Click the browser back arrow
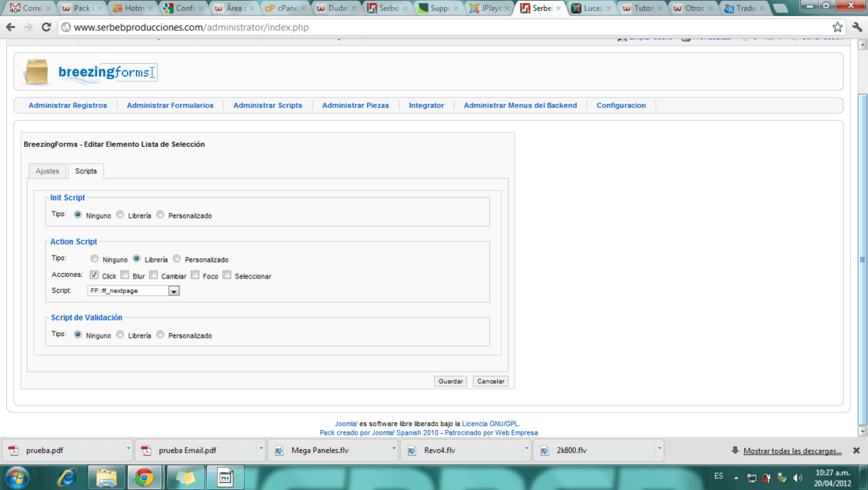 pos(10,27)
